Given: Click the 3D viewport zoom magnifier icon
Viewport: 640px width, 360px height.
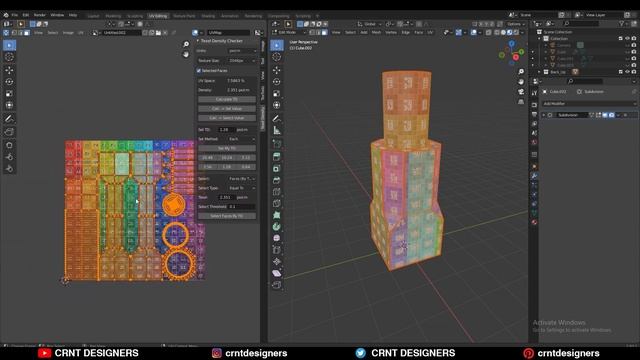Looking at the screenshot, I should click(x=521, y=72).
